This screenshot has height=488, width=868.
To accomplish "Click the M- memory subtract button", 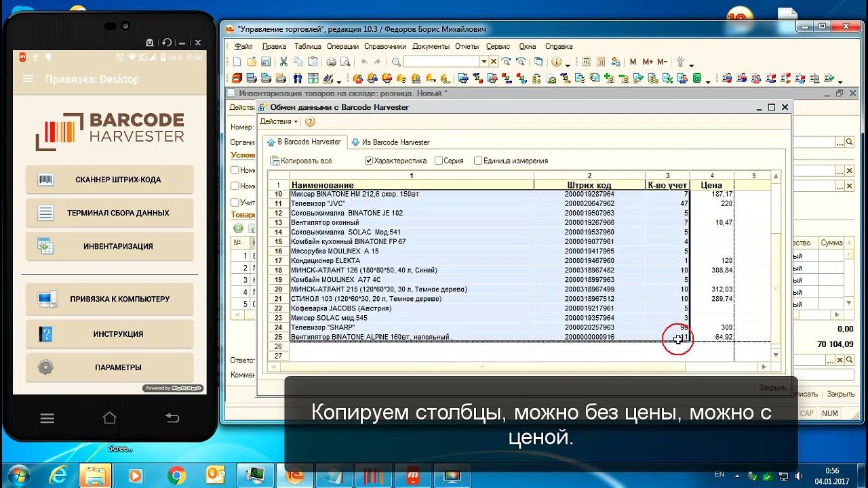I will [663, 62].
